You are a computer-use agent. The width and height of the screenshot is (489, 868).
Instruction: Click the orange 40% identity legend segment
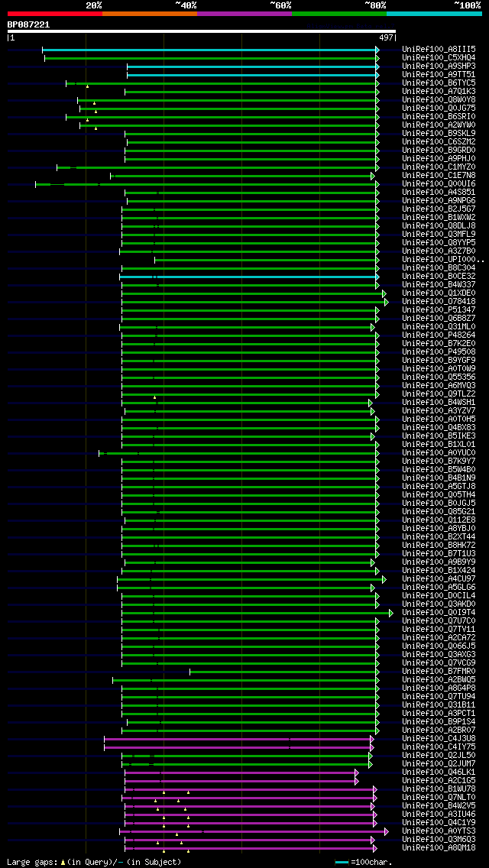(x=150, y=13)
